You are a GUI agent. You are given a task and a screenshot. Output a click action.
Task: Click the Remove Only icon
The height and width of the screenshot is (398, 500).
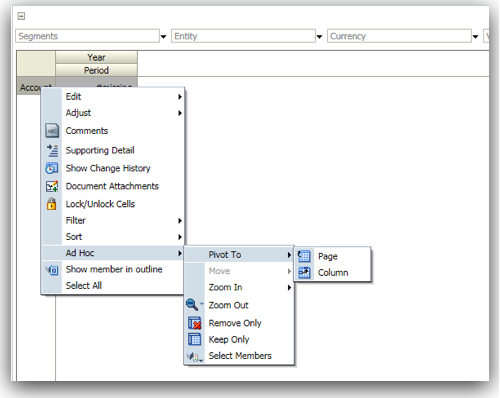coord(194,323)
